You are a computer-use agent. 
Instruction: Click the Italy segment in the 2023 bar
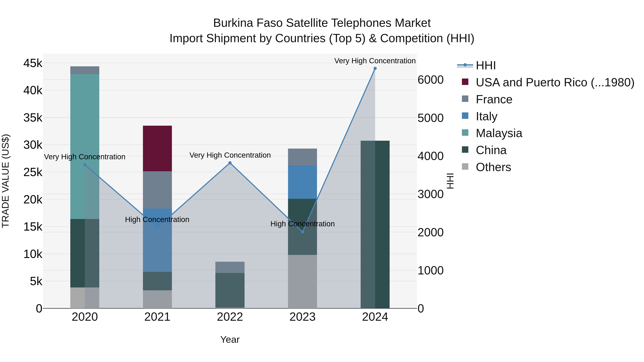tap(303, 182)
